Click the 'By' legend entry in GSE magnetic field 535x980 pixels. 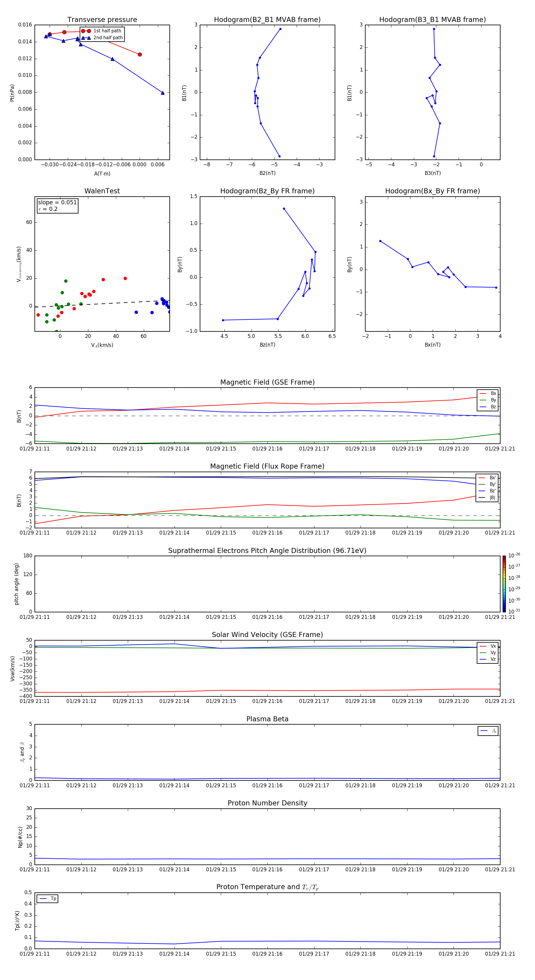(488, 400)
